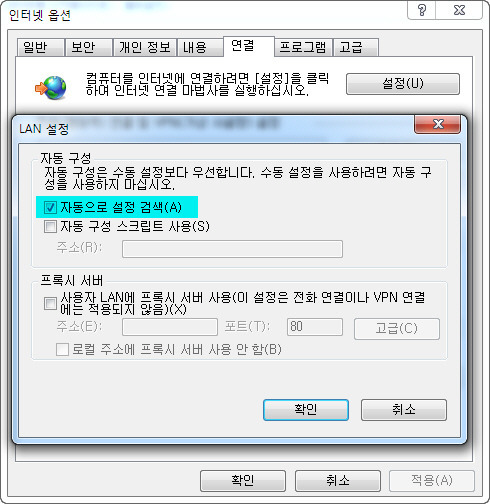490x504 pixels.
Task: Select the 개인 정보 tab
Action: tap(145, 47)
